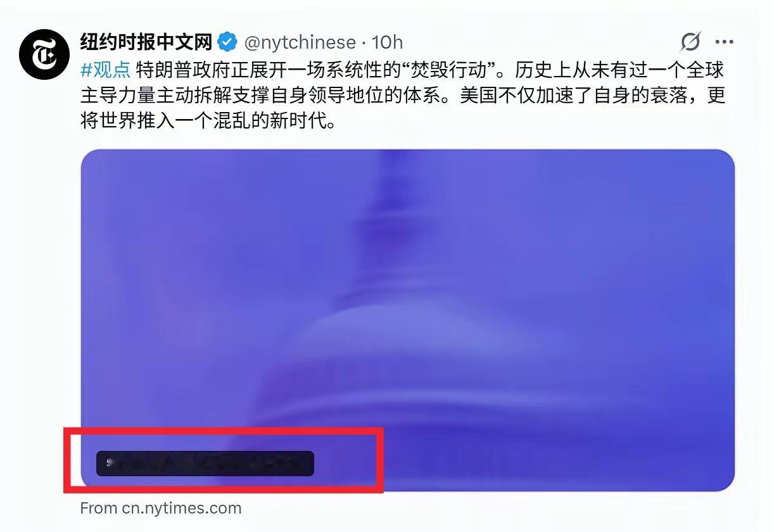
Task: Click the Capitol dome preview image
Action: click(407, 320)
